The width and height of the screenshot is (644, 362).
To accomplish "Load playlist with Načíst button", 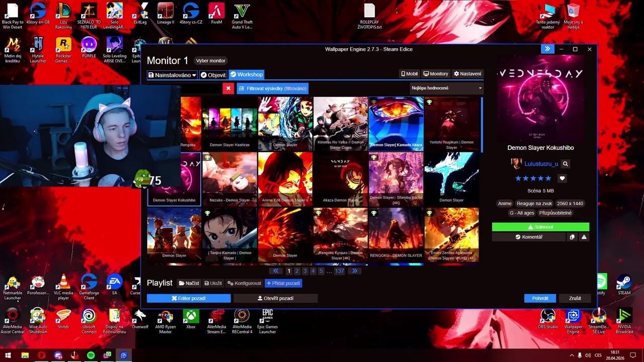I will pos(189,283).
